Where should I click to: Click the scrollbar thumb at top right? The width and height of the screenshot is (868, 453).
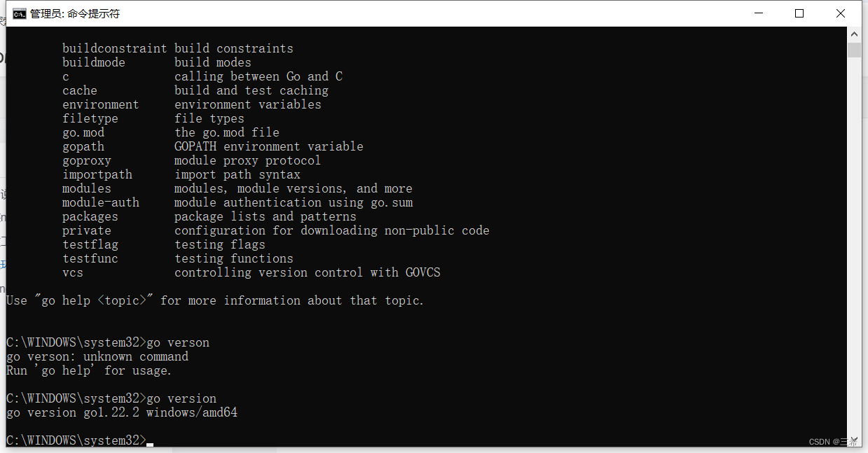(854, 49)
